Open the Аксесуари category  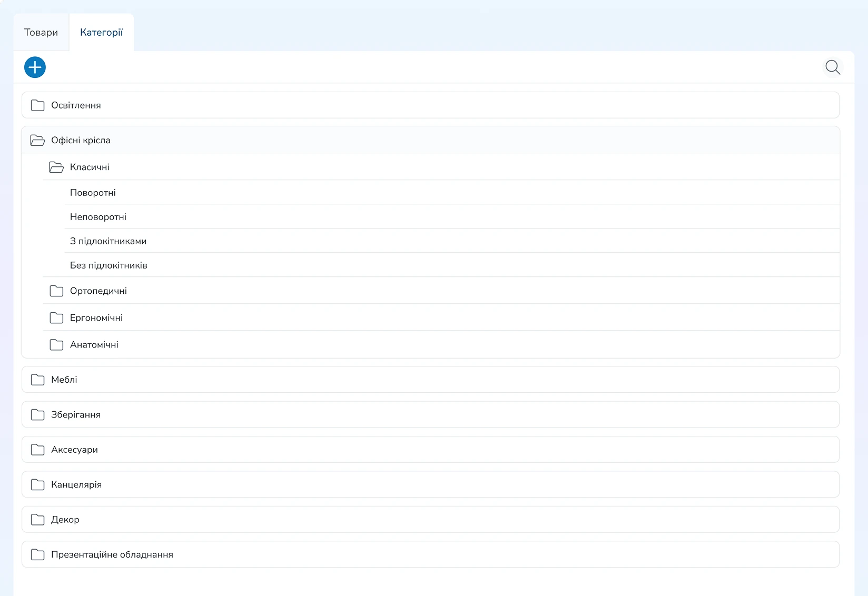point(430,450)
